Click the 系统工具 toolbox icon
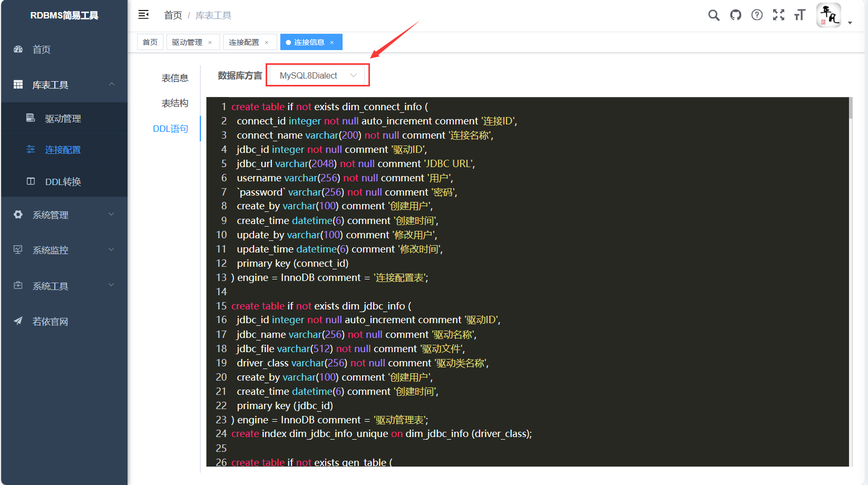This screenshot has height=485, width=868. pos(18,286)
